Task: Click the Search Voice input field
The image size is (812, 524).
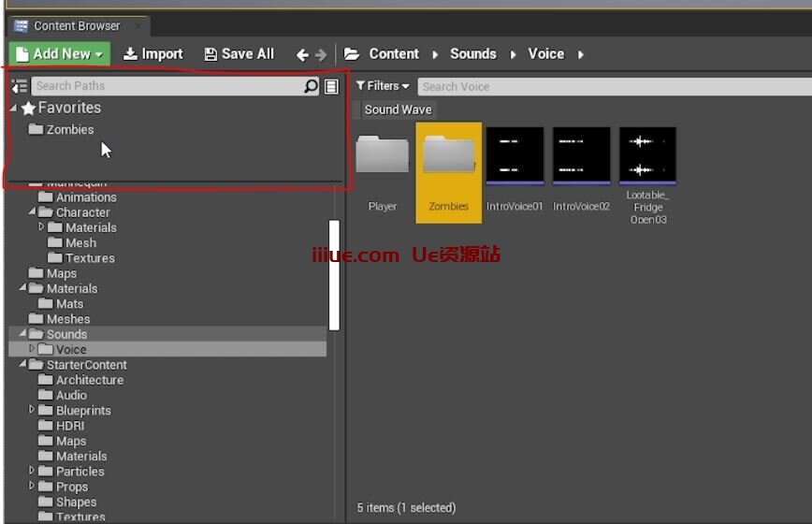Action: [x=608, y=86]
